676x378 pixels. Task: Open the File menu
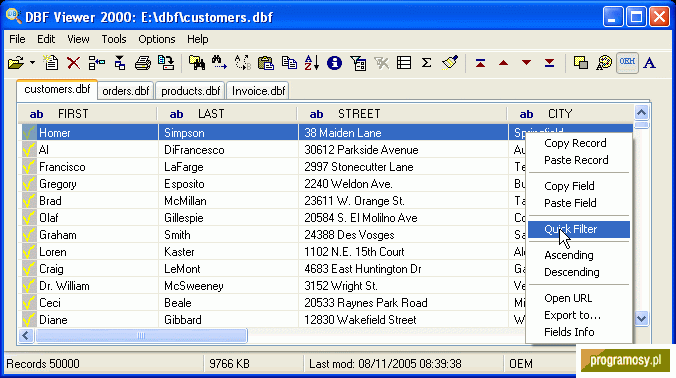(x=17, y=39)
